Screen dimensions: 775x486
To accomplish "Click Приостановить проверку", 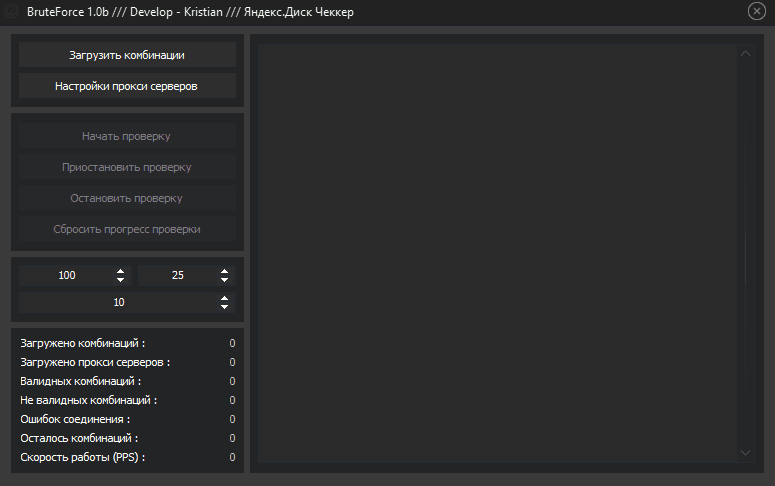I will [127, 167].
